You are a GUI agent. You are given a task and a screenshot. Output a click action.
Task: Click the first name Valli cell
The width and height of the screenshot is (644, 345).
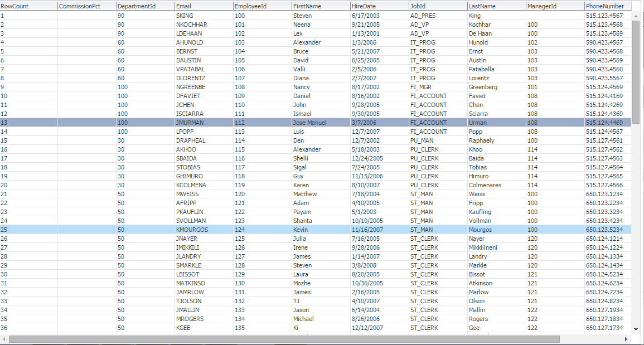(x=321, y=69)
